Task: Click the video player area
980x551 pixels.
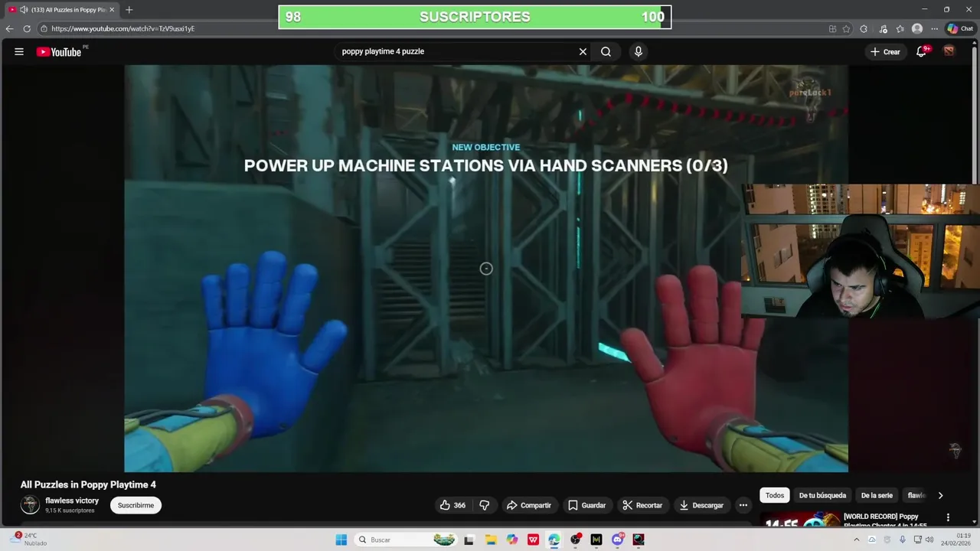Action: click(x=486, y=269)
